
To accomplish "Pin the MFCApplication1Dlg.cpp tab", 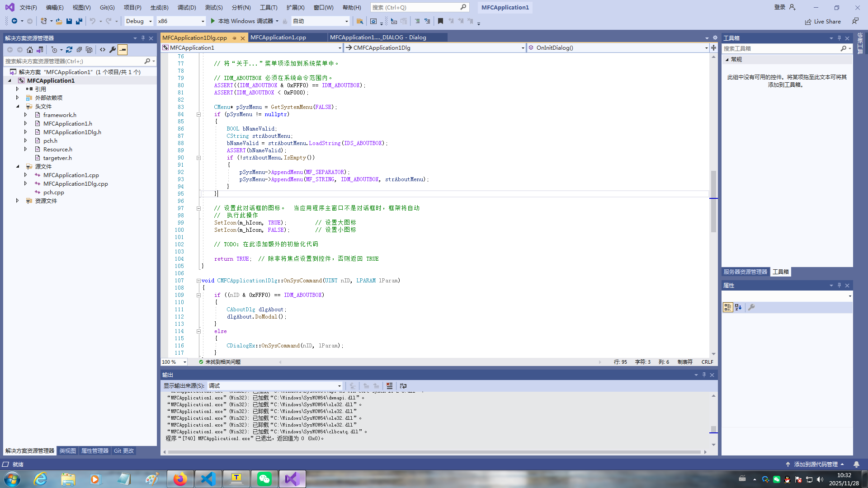I will click(234, 38).
